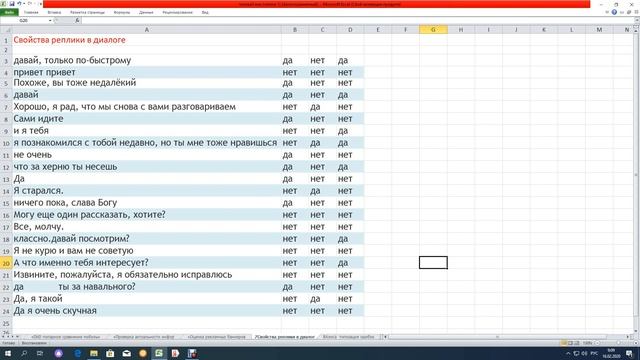Open the Формулы ribbon tab
Viewport: 640px width, 360px height.
pos(122,12)
